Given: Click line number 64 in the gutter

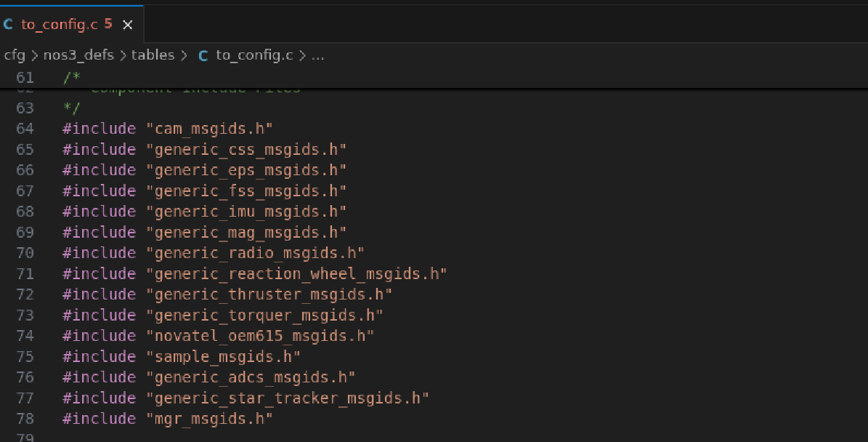Looking at the screenshot, I should 25,129.
